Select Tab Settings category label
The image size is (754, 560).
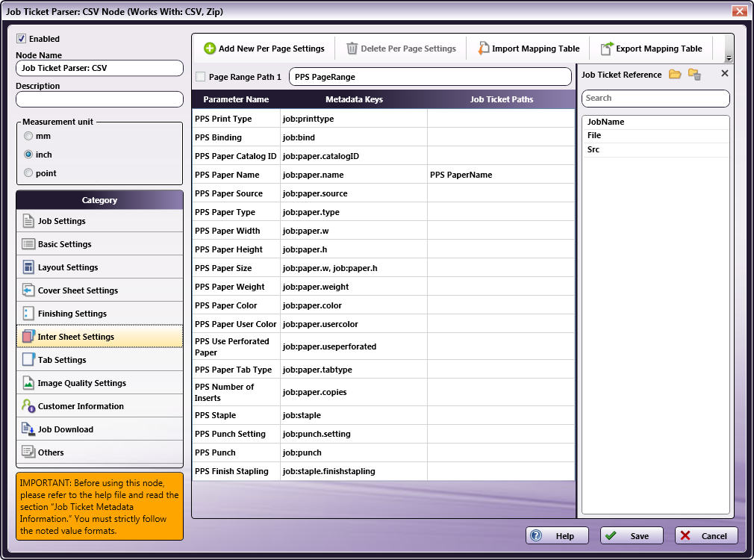(62, 359)
